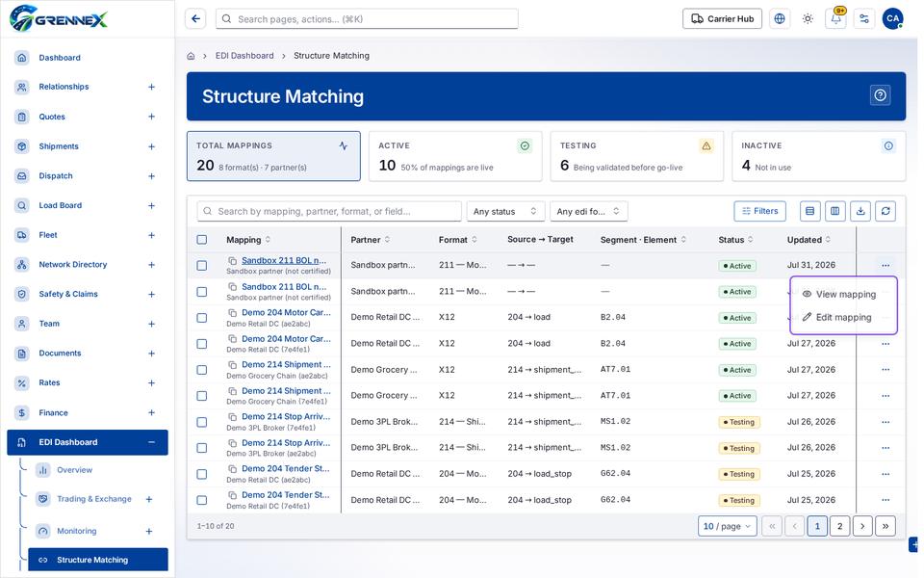Follow the EDI Dashboard breadcrumb link

click(244, 56)
